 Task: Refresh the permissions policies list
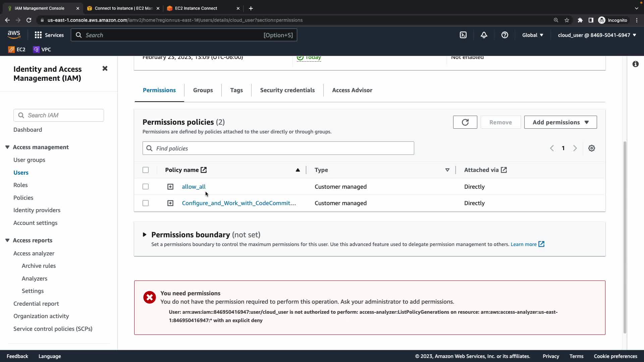coord(465,122)
